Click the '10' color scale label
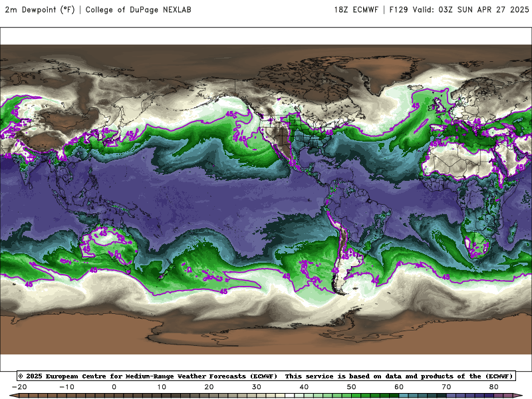Image resolution: width=532 pixels, height=399 pixels. point(162,387)
